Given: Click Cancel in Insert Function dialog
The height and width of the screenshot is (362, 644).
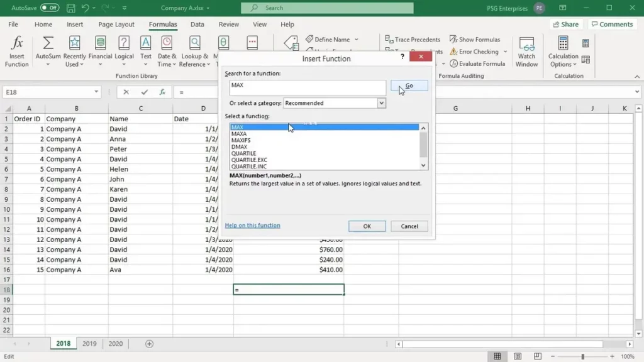Looking at the screenshot, I should [409, 226].
